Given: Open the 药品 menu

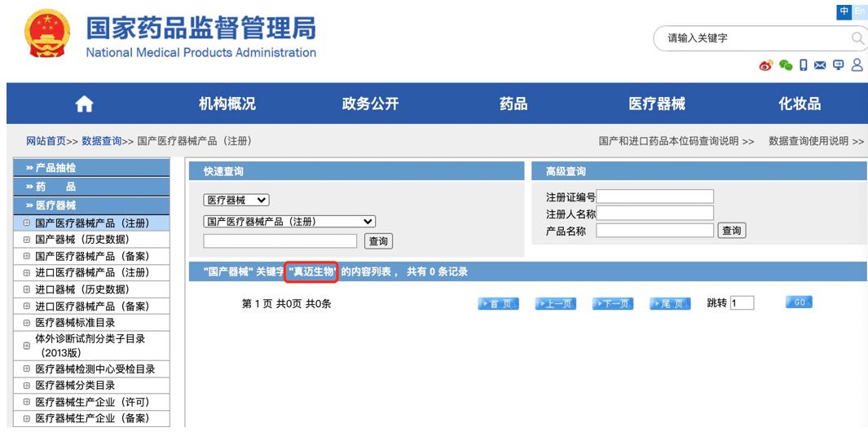Looking at the screenshot, I should (513, 104).
